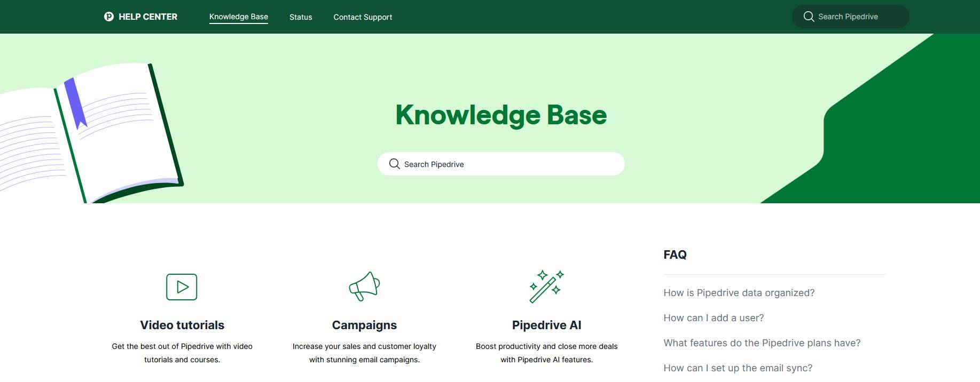
Task: Click the Knowledge Base hero title
Action: click(501, 115)
